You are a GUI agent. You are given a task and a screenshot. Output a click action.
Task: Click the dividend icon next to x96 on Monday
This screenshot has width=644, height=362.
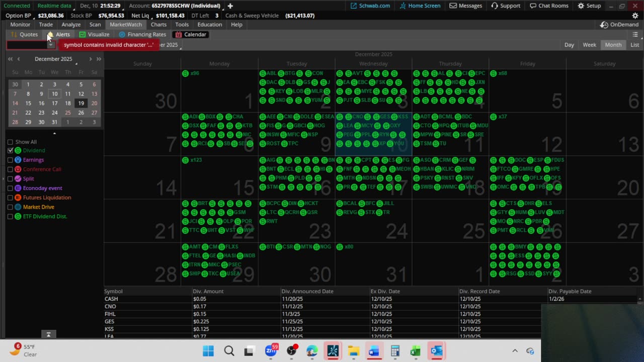coord(185,73)
